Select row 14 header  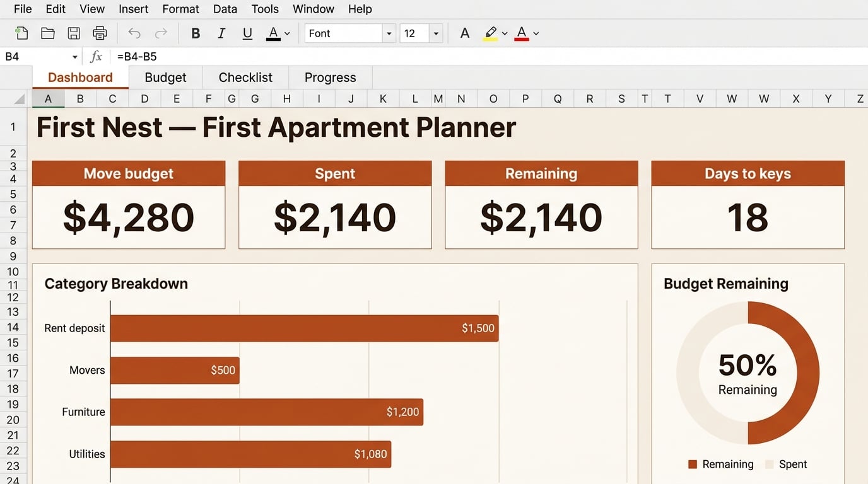point(13,327)
